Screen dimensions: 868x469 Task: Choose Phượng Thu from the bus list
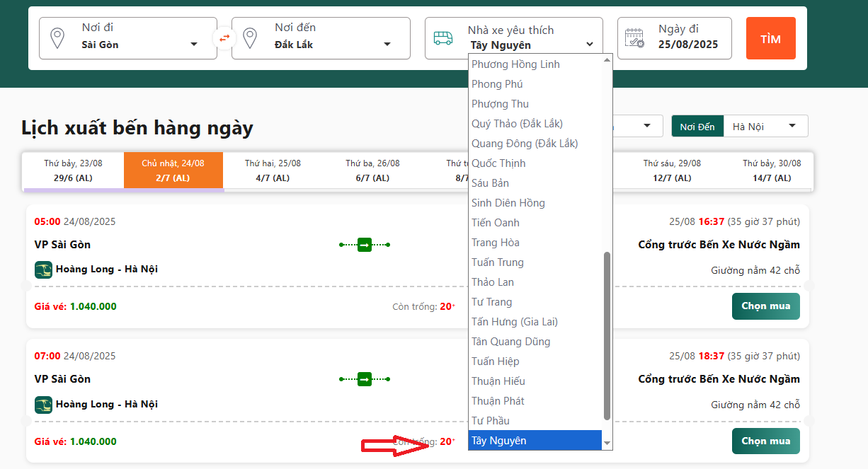pos(535,104)
